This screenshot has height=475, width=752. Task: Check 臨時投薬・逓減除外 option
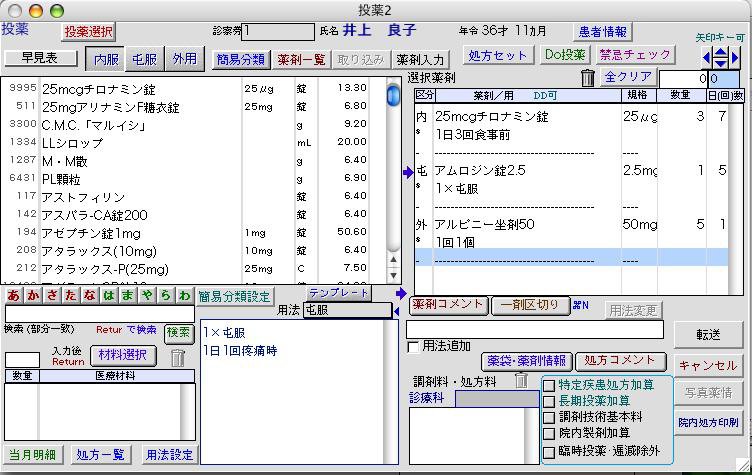tap(549, 452)
